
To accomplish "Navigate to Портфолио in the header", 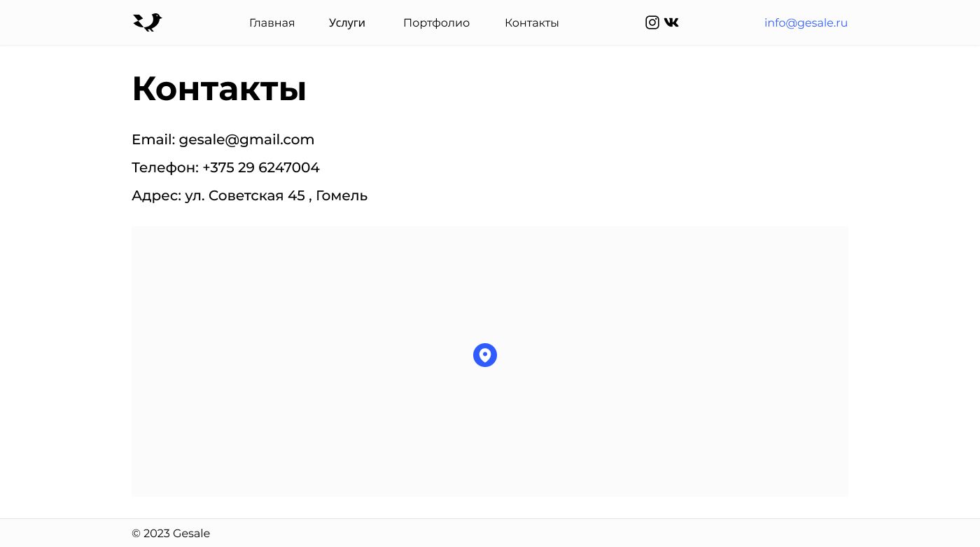I will tap(436, 23).
